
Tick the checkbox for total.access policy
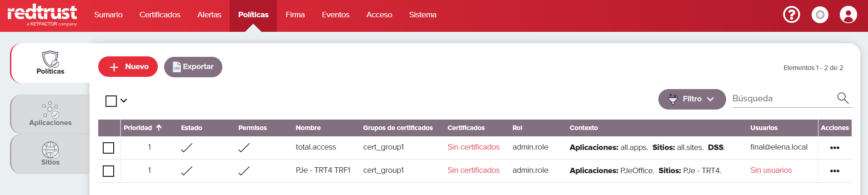click(108, 148)
